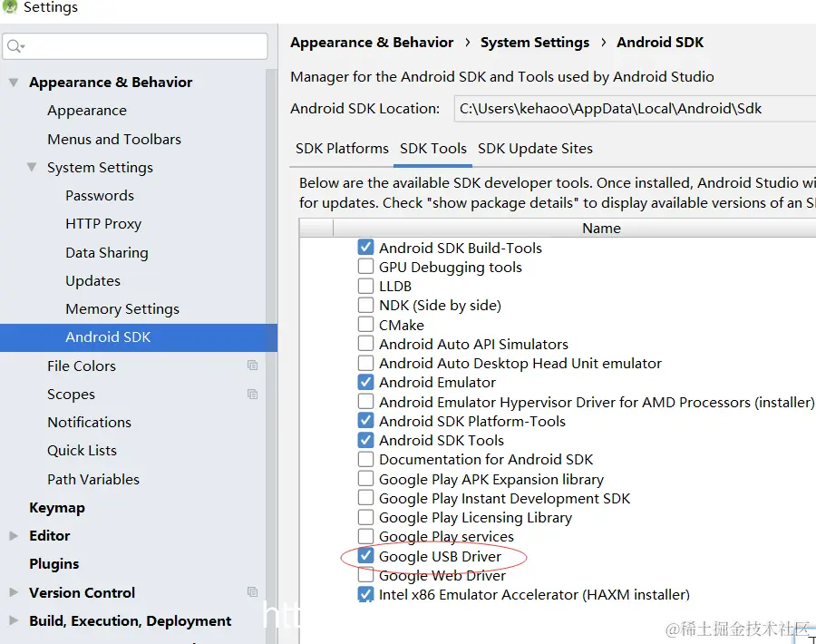Viewport: 816px width, 644px height.
Task: Click the Android SDK Location path field
Action: tap(635, 108)
